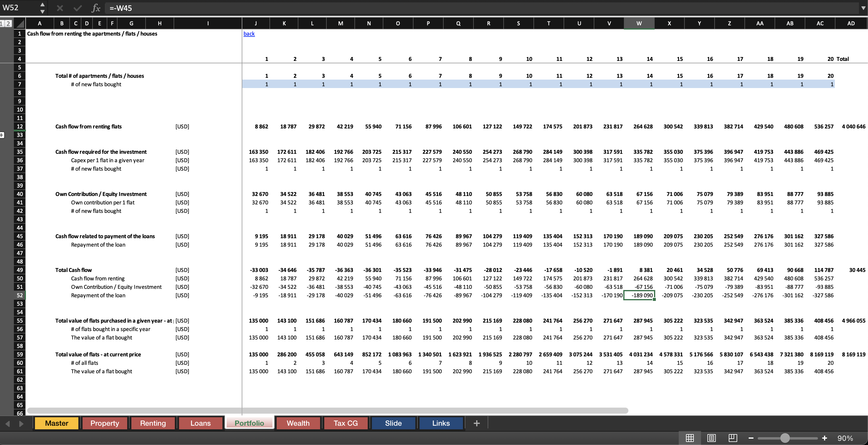Go to the Wealth sheet tab
Viewport: 868px width, 445px height.
(298, 423)
